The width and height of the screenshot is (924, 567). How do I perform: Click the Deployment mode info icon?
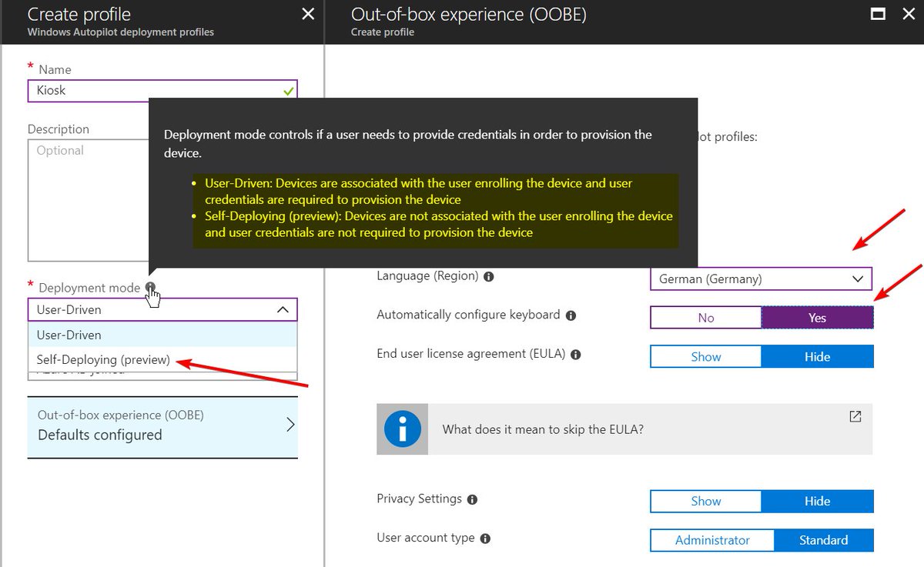click(150, 288)
